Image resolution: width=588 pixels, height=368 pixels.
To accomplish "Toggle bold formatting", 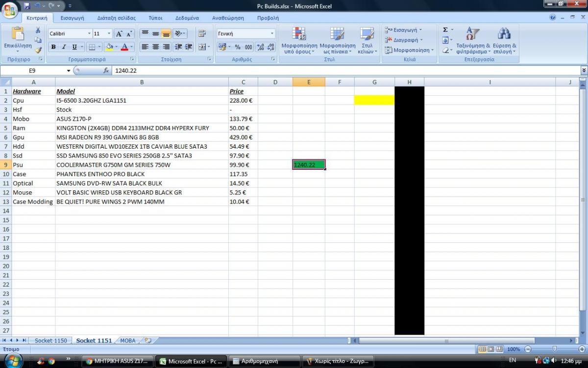I will [53, 47].
